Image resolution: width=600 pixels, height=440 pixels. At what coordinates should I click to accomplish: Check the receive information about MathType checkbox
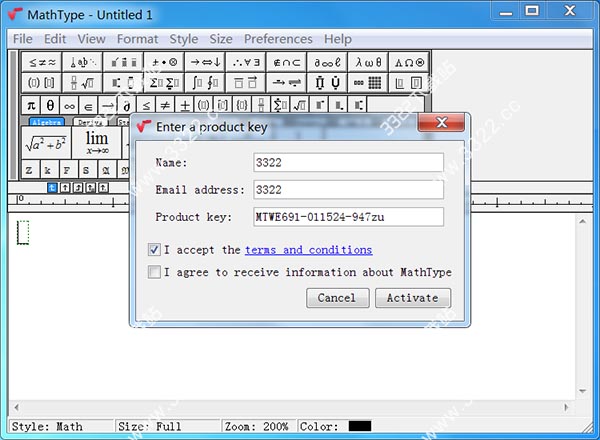tap(154, 272)
